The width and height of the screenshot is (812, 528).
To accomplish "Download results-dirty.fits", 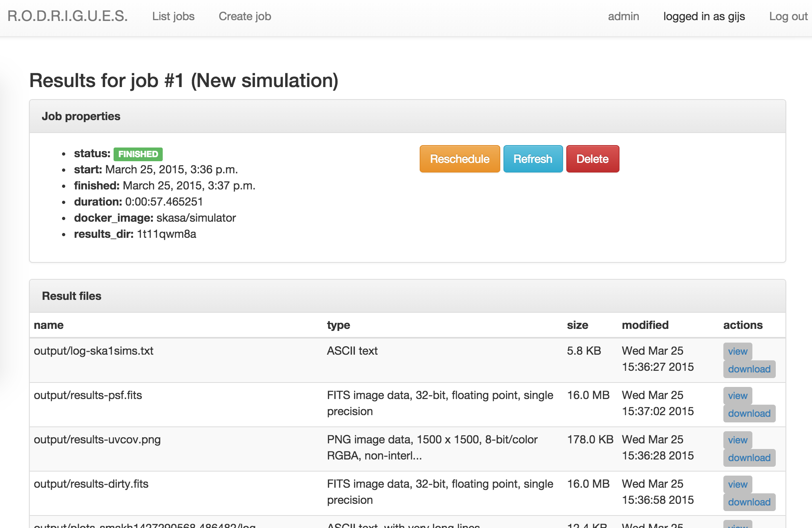I will click(x=749, y=502).
